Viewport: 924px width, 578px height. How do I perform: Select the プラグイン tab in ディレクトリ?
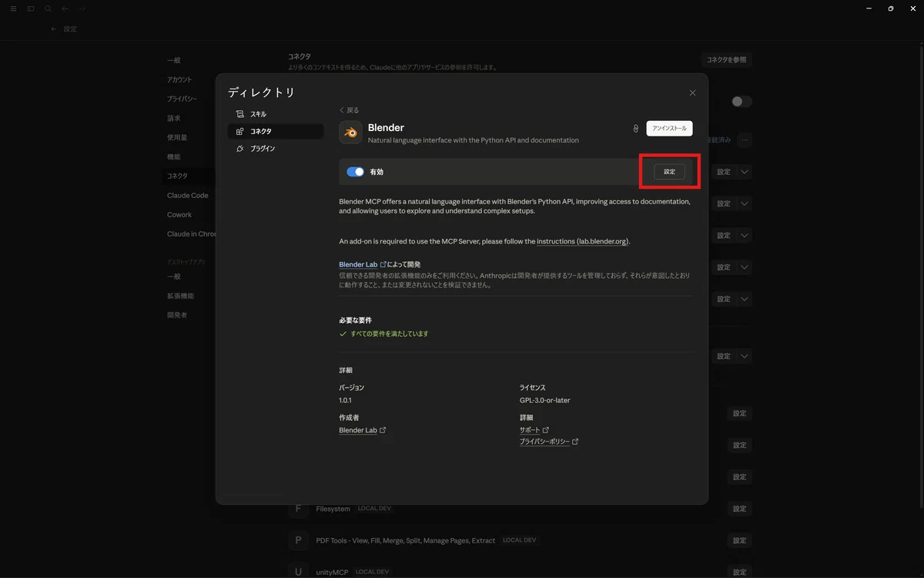(276, 148)
